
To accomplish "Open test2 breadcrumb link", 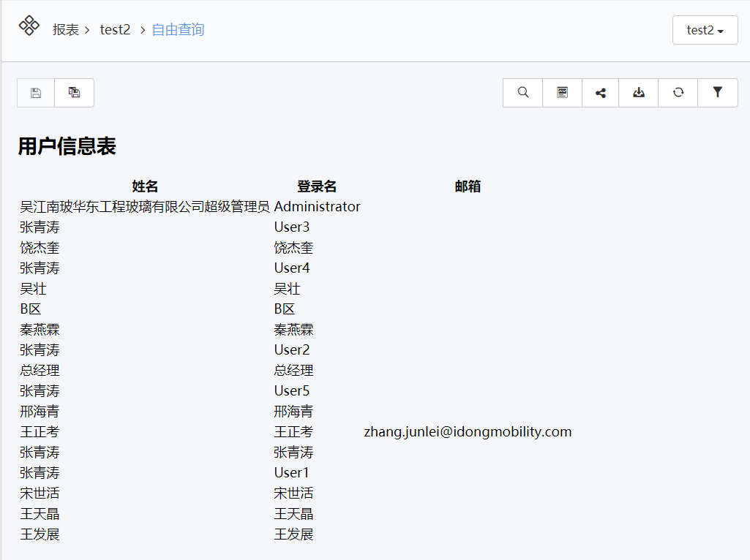I will pyautogui.click(x=115, y=30).
